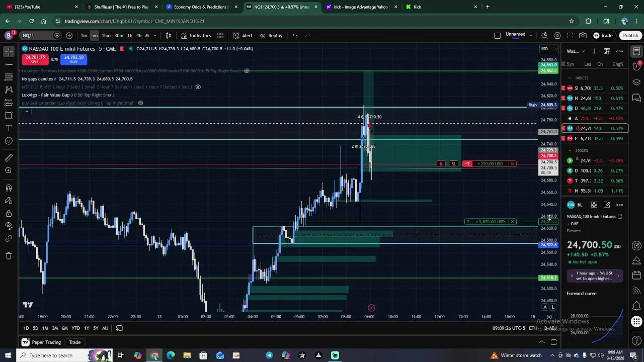Collapse the INDICES watchlist section

(x=571, y=78)
